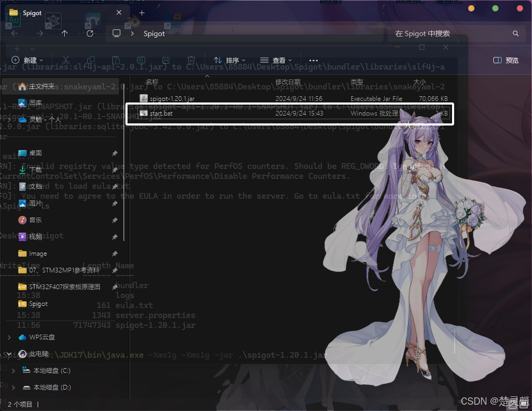Image resolution: width=532 pixels, height=411 pixels.
Task: Click the spigot-1.20.1.jar Java icon
Action: pos(144,98)
